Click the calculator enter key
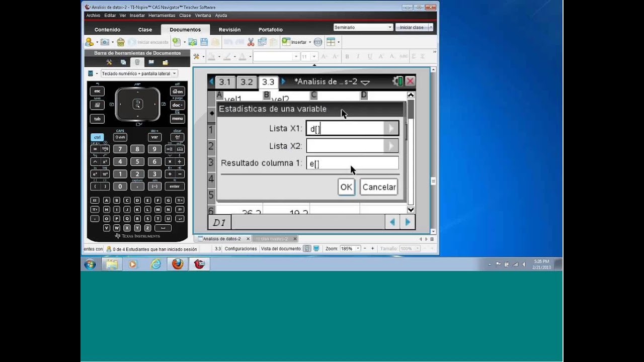 tap(174, 186)
